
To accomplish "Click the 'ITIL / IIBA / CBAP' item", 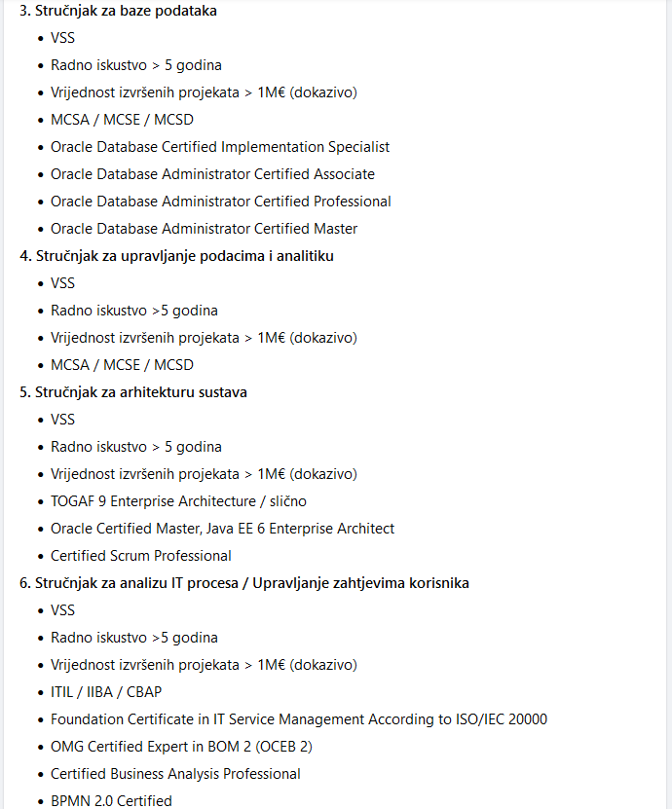I will pyautogui.click(x=106, y=692).
